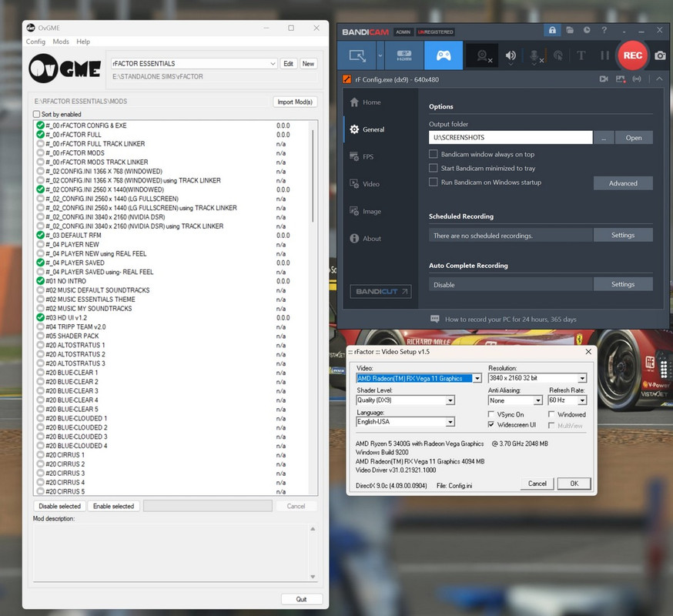The image size is (673, 616).
Task: Toggle the Widescreen UI checkbox
Action: [491, 424]
